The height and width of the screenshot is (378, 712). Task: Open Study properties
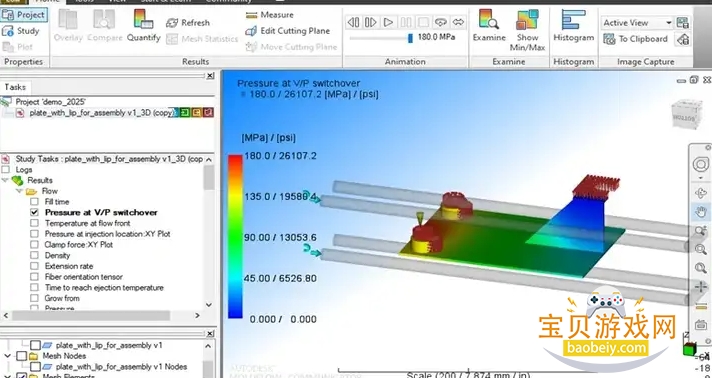pyautogui.click(x=21, y=31)
